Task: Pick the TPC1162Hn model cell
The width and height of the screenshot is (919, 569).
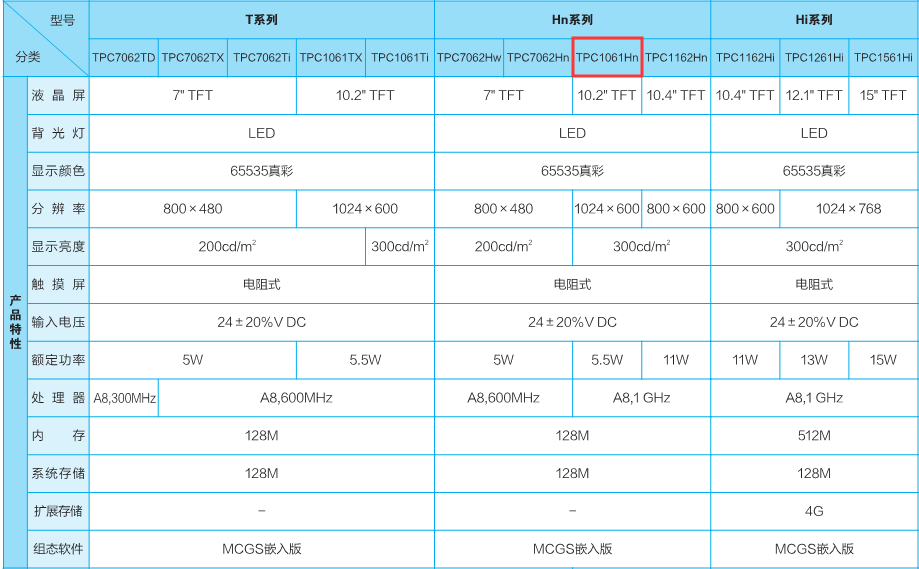Action: coord(676,58)
